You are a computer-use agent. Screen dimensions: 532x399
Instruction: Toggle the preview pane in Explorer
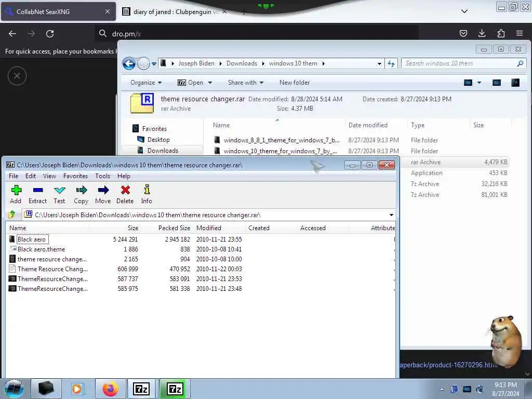tap(496, 83)
